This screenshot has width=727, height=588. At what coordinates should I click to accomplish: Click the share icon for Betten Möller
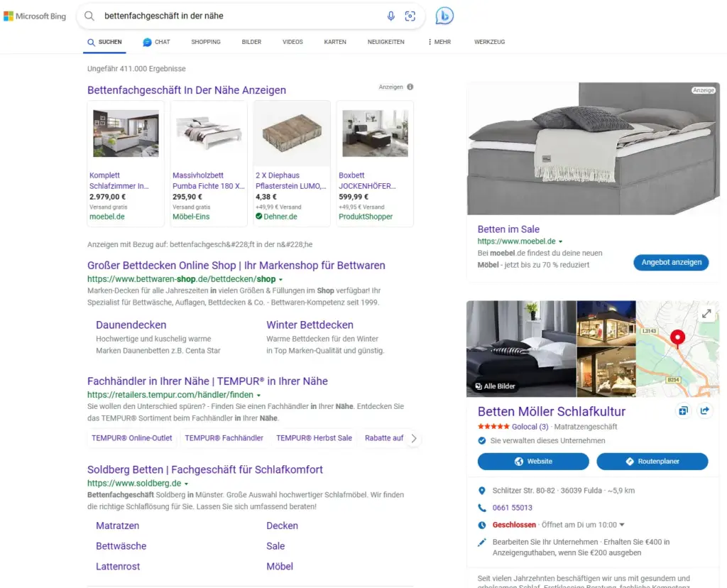[704, 411]
